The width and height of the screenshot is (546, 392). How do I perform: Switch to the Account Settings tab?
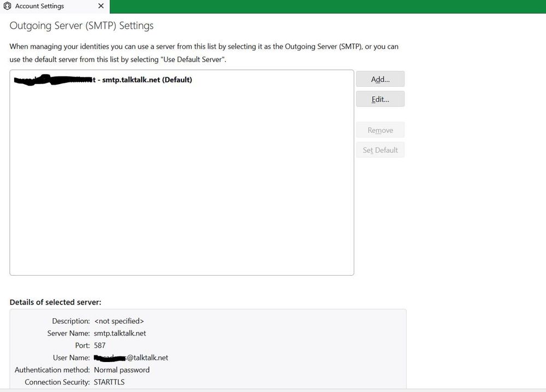pyautogui.click(x=38, y=7)
